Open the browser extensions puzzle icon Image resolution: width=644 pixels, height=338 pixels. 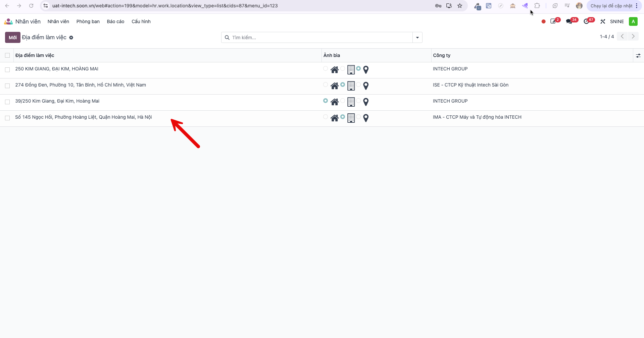coord(537,6)
